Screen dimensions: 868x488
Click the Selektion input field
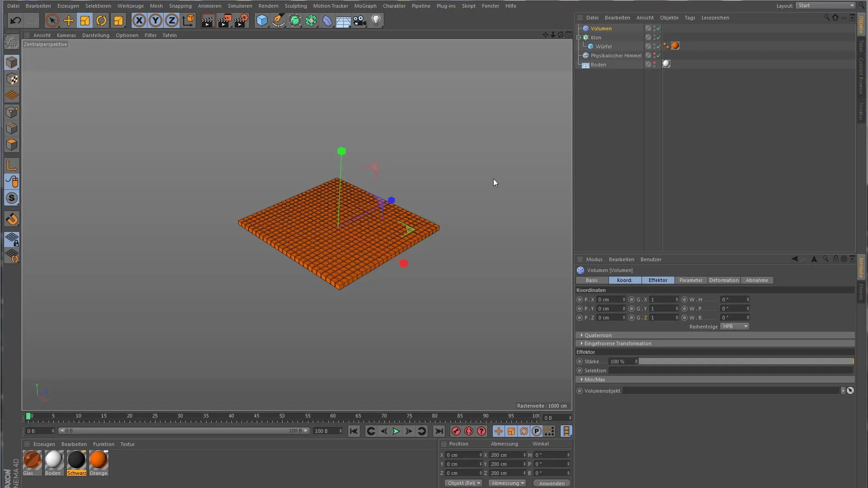point(731,371)
